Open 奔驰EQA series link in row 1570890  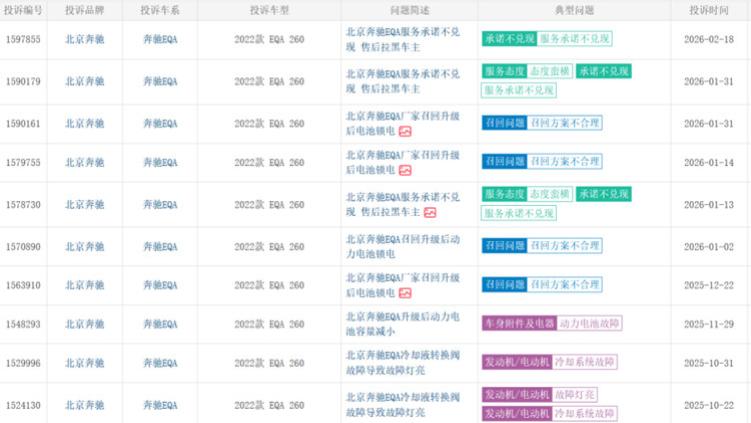160,247
